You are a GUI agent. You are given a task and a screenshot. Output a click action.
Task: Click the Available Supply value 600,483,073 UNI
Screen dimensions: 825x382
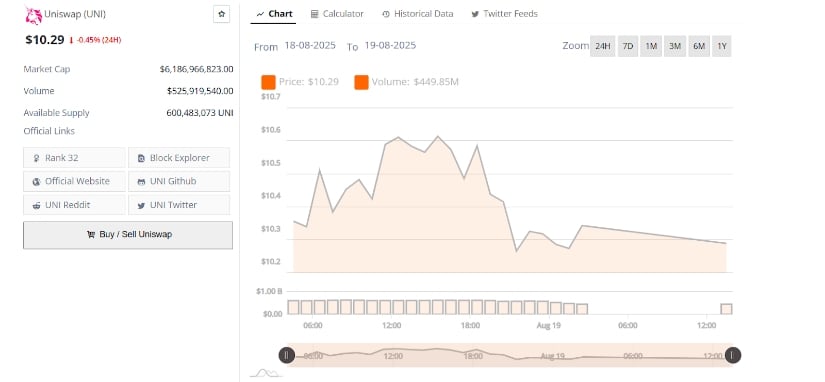(200, 113)
